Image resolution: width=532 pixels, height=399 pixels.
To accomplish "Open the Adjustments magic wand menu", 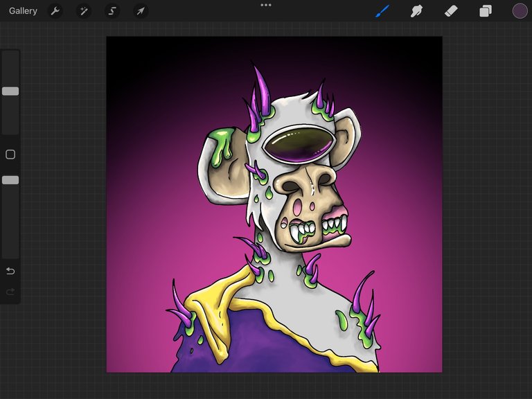I will (83, 11).
